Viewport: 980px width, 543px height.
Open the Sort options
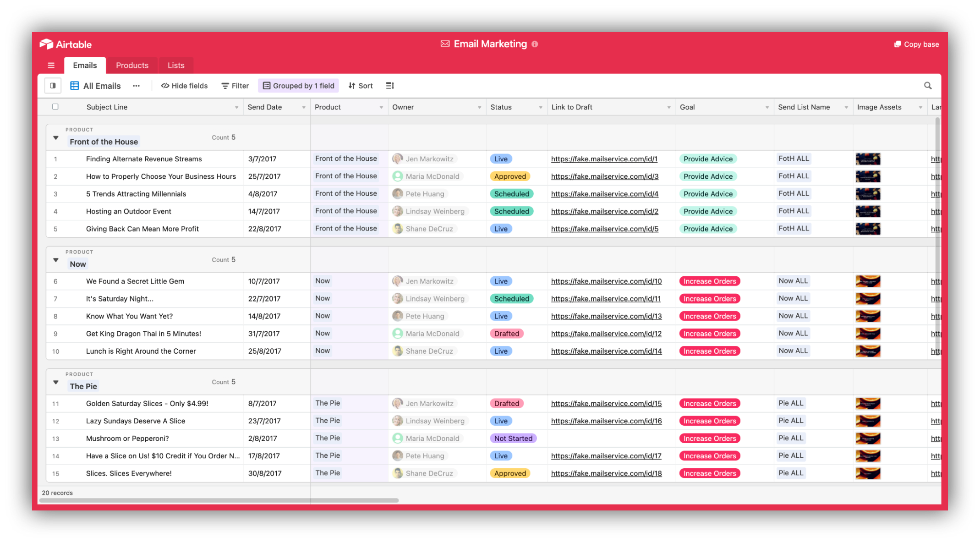[x=360, y=86]
